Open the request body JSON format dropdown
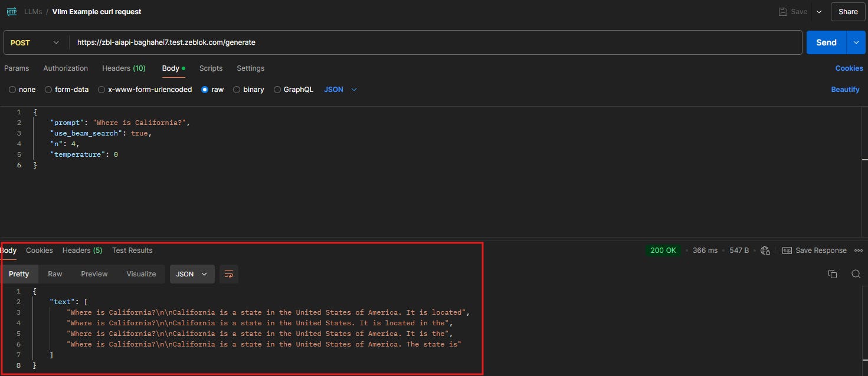Image resolution: width=868 pixels, height=376 pixels. coord(340,90)
